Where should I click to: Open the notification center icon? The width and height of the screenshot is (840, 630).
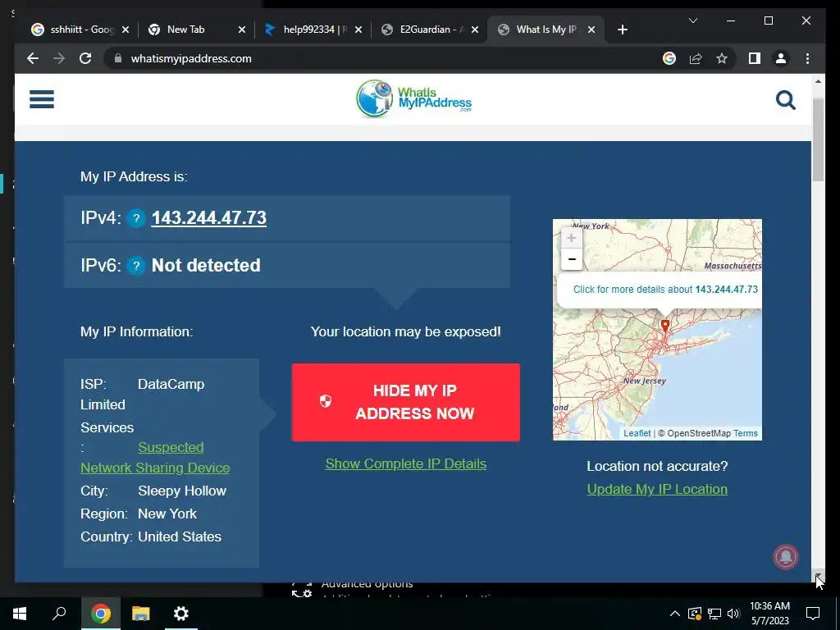813,614
